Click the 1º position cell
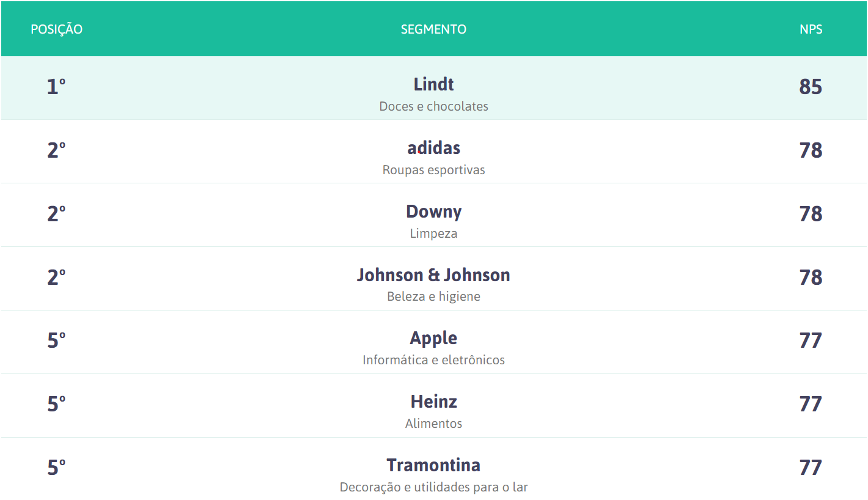 click(56, 87)
